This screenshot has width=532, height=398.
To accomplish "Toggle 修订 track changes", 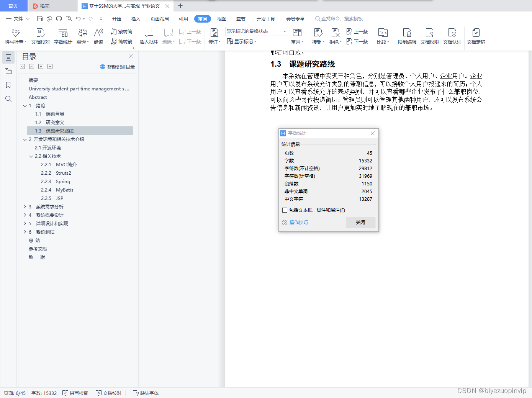I will coord(214,36).
